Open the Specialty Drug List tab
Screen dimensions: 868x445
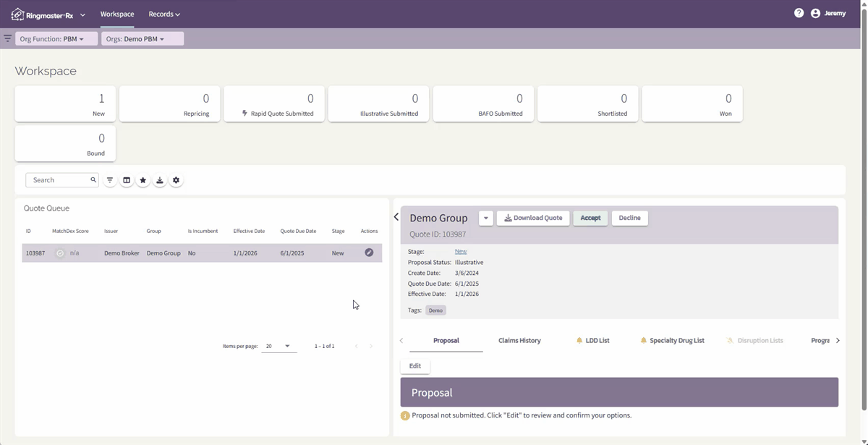(677, 340)
